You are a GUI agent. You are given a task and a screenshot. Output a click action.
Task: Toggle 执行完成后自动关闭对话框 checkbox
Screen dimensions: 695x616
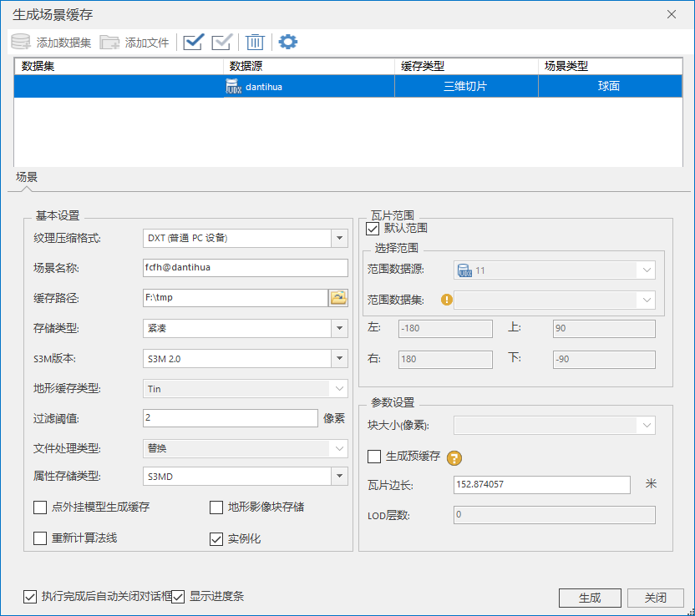30,597
